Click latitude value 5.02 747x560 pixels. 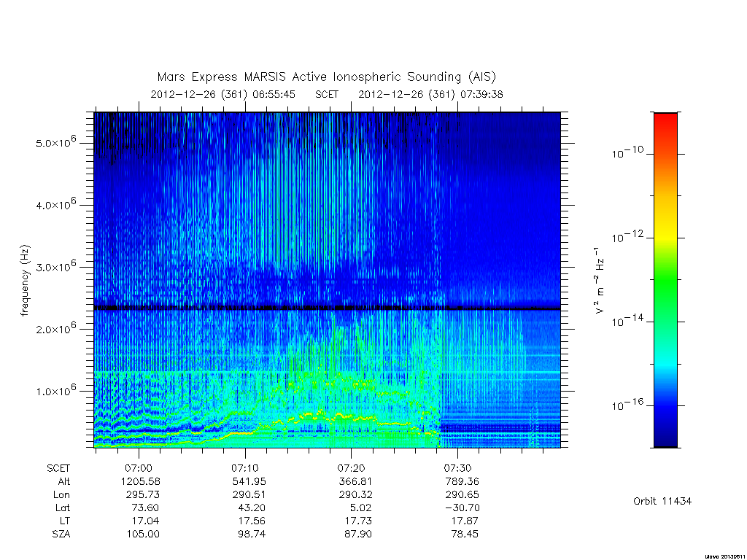click(360, 507)
